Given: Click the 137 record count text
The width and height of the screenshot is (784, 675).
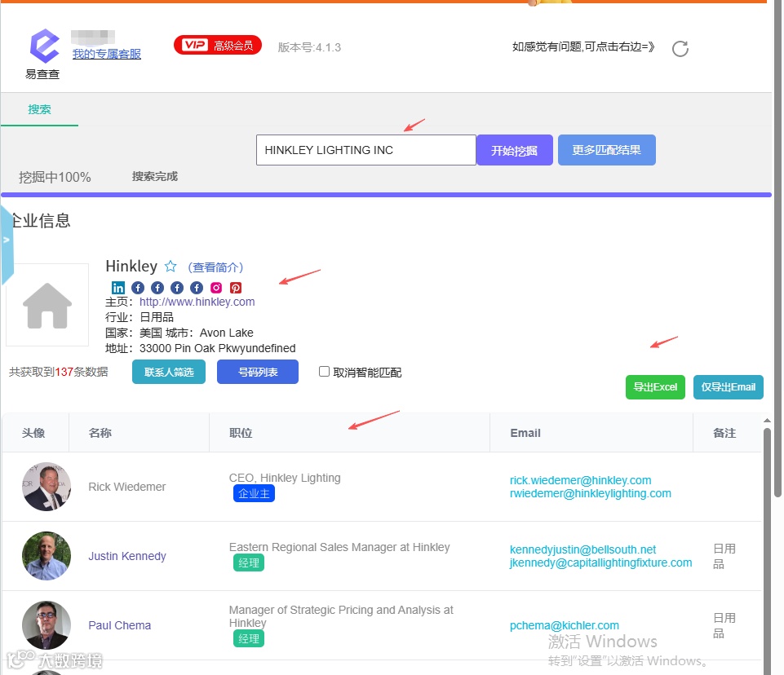Looking at the screenshot, I should [64, 372].
